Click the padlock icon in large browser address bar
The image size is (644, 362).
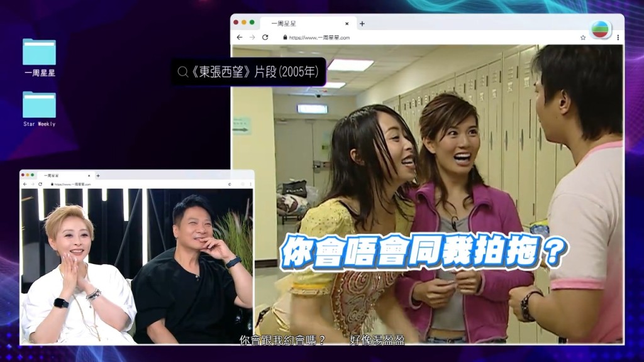[285, 37]
